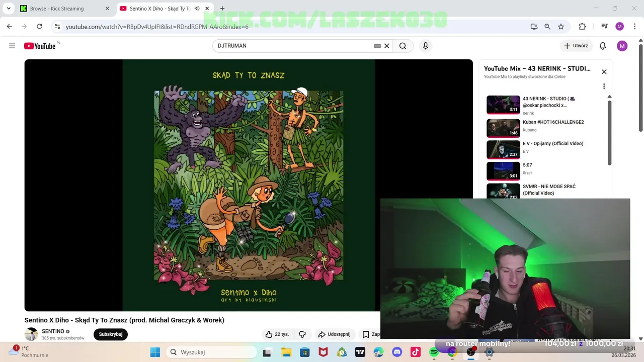Share via the Udostępnij button
This screenshot has height=362, width=644.
click(x=334, y=334)
